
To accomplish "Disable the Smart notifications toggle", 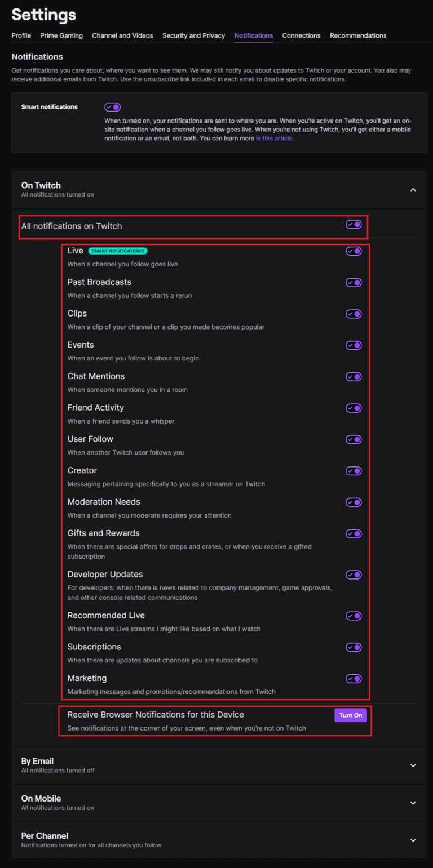I will tap(112, 106).
